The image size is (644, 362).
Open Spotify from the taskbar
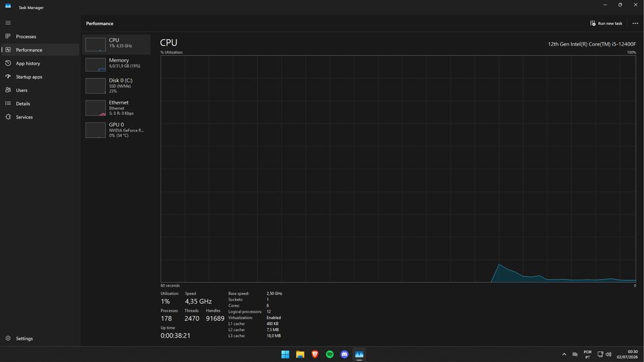(330, 354)
